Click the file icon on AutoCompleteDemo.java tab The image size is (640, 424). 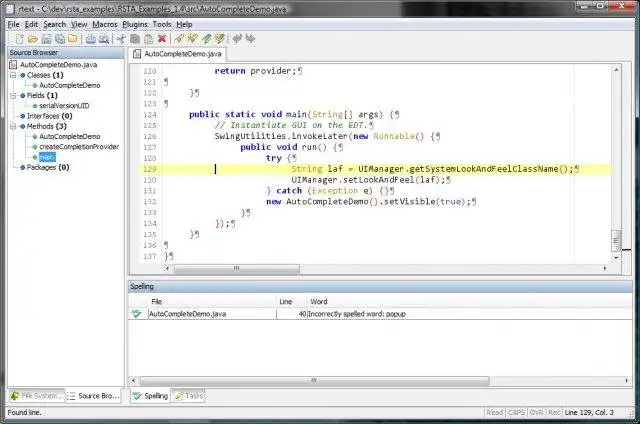[x=137, y=54]
